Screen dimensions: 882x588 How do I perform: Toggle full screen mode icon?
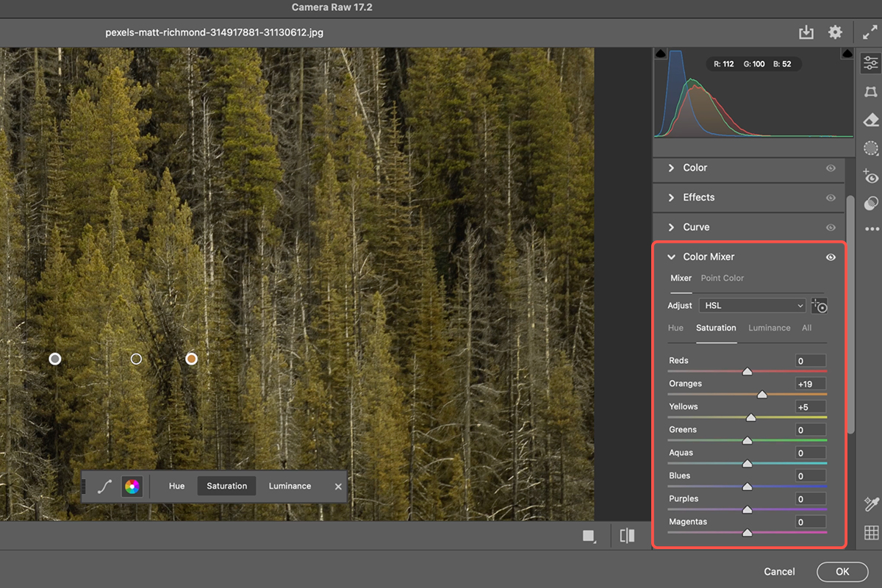[x=870, y=32]
